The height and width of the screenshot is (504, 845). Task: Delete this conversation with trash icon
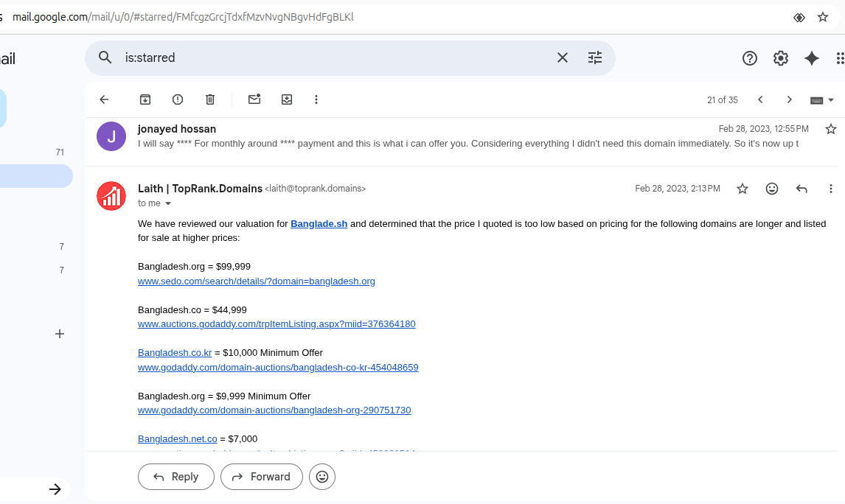(210, 99)
